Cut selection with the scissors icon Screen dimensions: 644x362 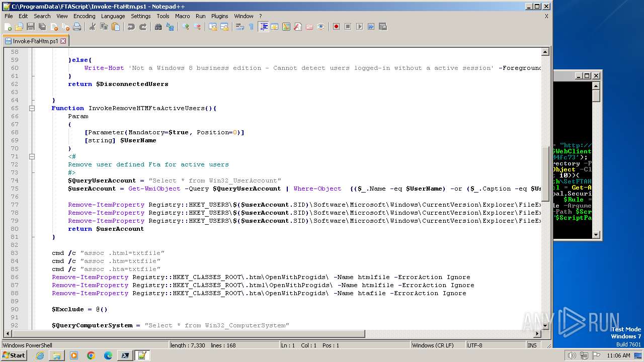click(92, 27)
